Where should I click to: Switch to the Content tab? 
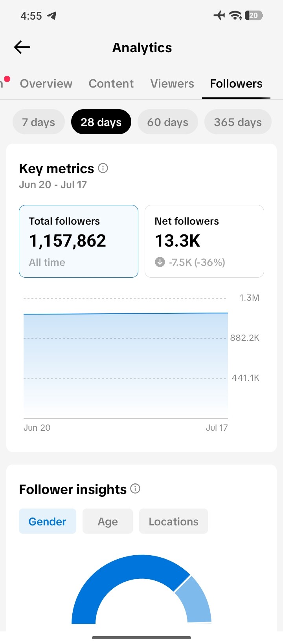111,83
